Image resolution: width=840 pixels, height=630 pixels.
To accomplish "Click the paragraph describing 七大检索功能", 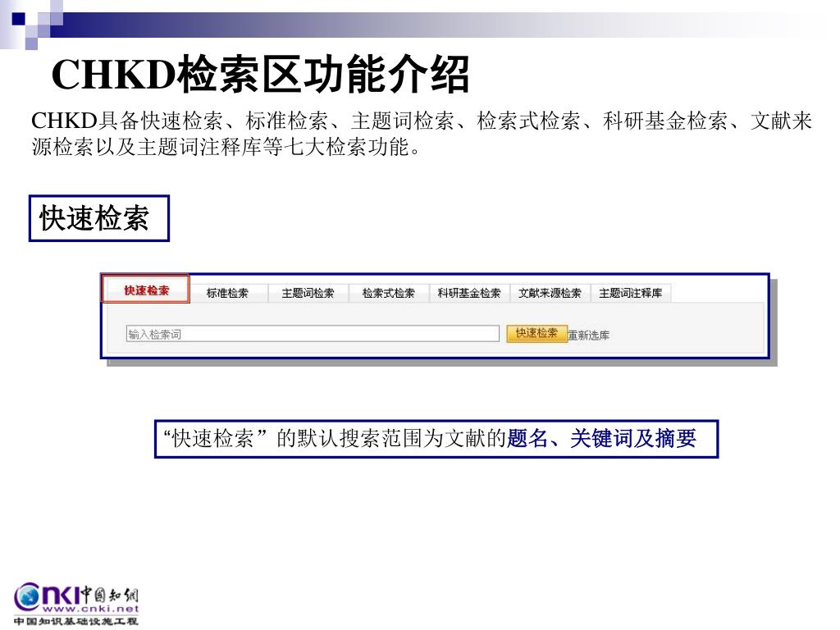I will click(x=421, y=134).
